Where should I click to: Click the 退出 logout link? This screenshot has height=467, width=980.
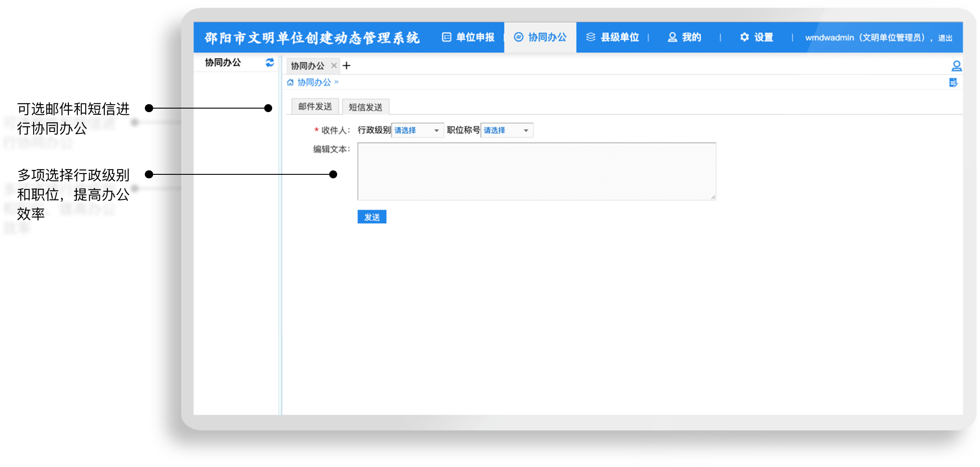[x=945, y=38]
